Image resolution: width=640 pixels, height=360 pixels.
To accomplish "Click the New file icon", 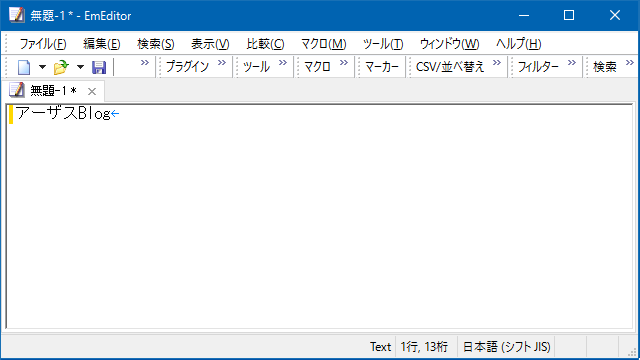I will (24, 67).
